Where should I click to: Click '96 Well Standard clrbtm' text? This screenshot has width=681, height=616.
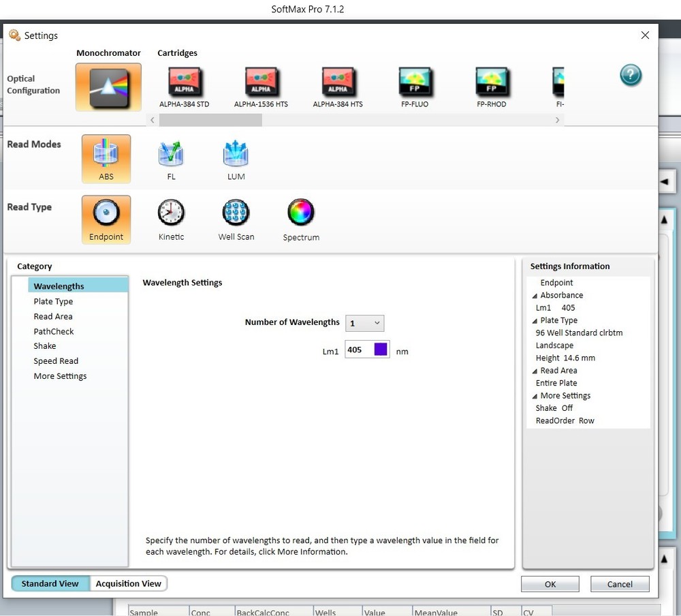tap(579, 333)
